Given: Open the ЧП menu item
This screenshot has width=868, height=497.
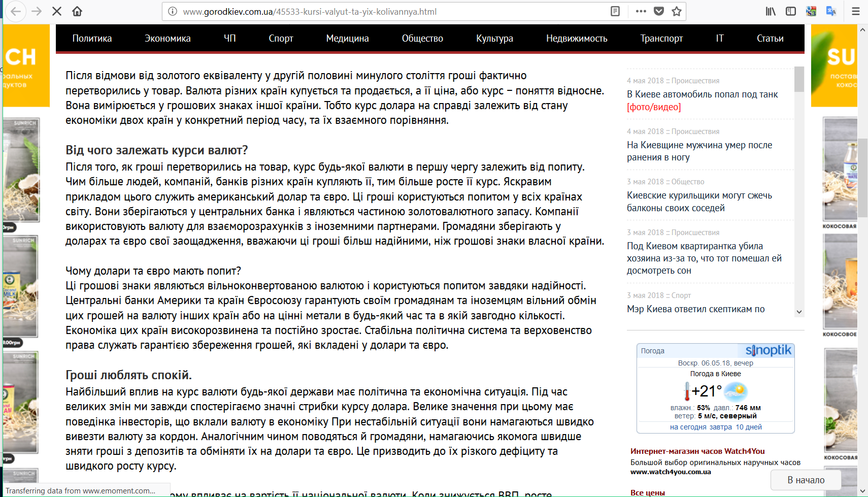Looking at the screenshot, I should 230,38.
